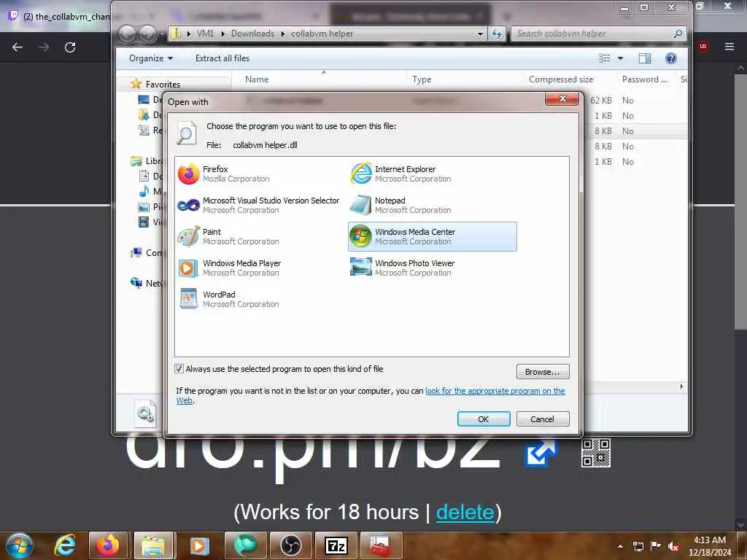Switch to Firefox on taskbar
Screen dimensions: 747x560
pyautogui.click(x=108, y=545)
